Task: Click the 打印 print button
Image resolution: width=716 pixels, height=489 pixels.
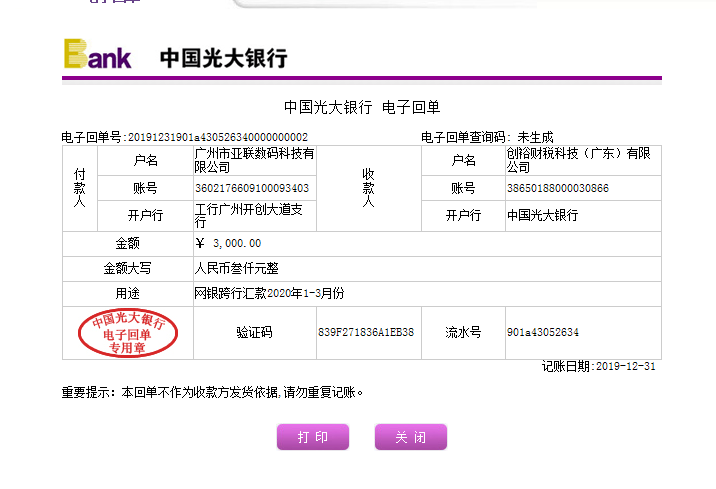Action: [313, 437]
